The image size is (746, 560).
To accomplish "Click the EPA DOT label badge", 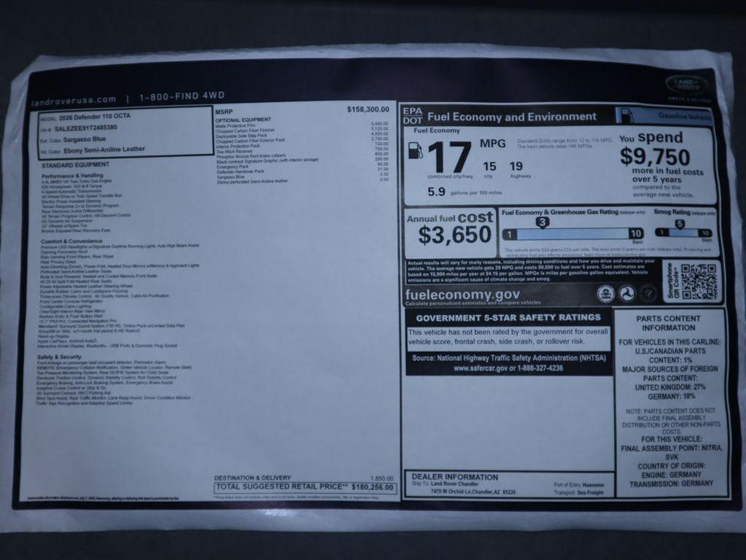I will pos(413,115).
